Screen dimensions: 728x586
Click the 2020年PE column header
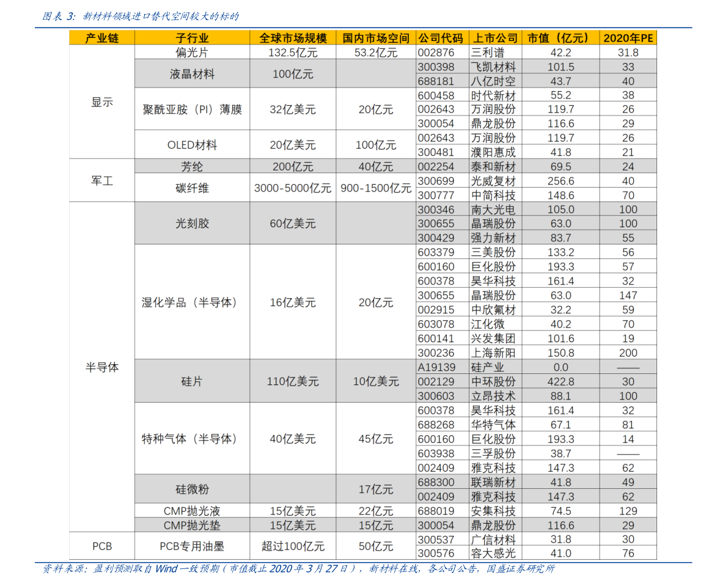coord(628,38)
